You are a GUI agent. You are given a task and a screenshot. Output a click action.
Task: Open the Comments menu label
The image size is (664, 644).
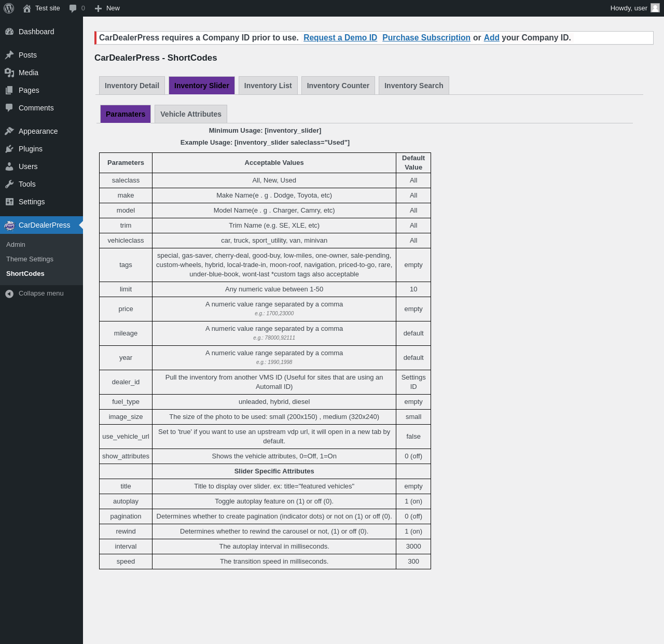pyautogui.click(x=36, y=108)
